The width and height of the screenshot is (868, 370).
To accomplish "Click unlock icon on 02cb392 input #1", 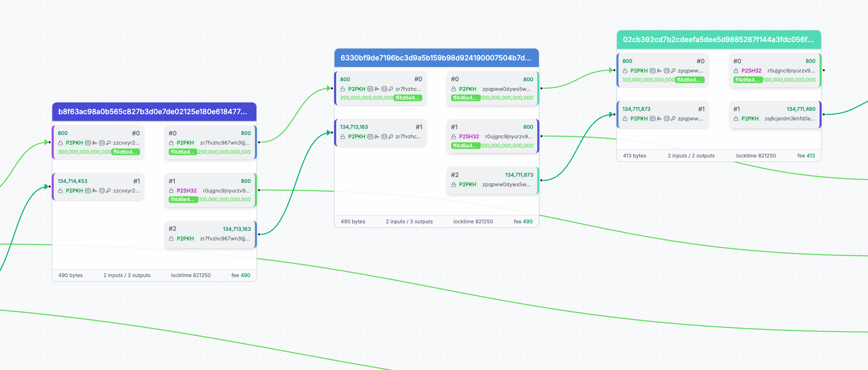I will click(x=625, y=119).
